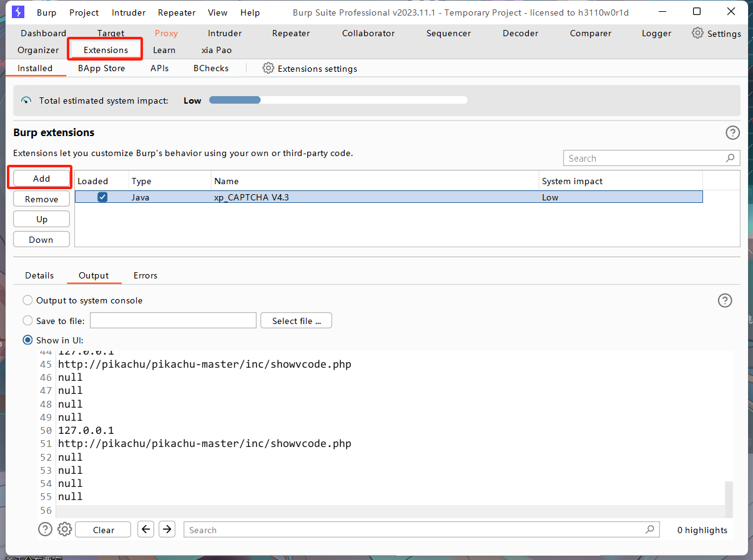The height and width of the screenshot is (560, 753).
Task: Open help for Burp extensions section
Action: [x=732, y=132]
